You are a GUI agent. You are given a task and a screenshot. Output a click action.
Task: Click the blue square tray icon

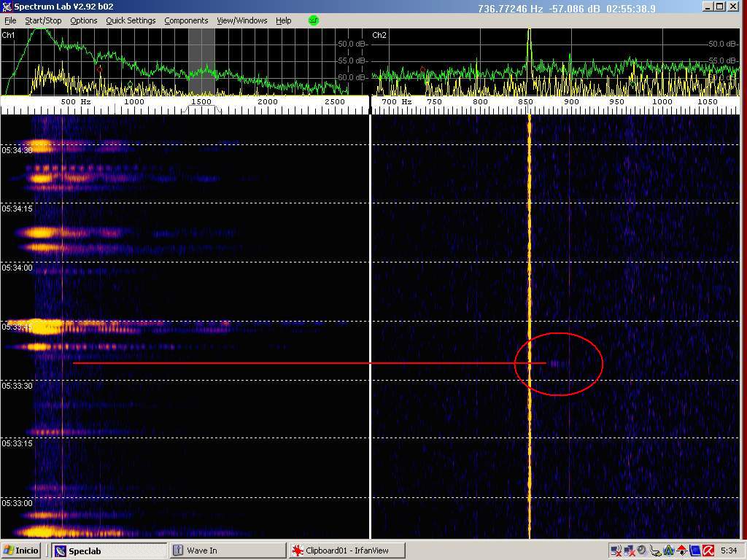[694, 551]
